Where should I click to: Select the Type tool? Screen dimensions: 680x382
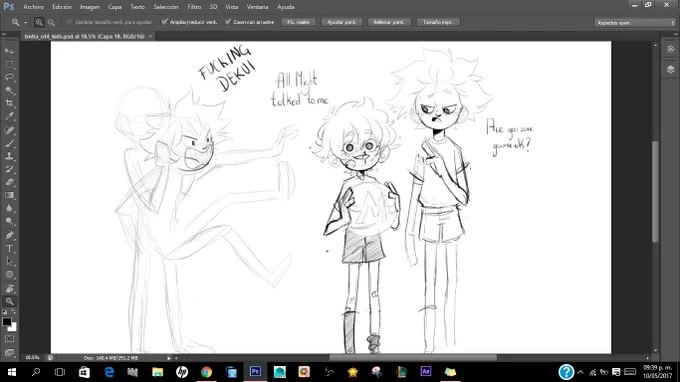point(10,248)
